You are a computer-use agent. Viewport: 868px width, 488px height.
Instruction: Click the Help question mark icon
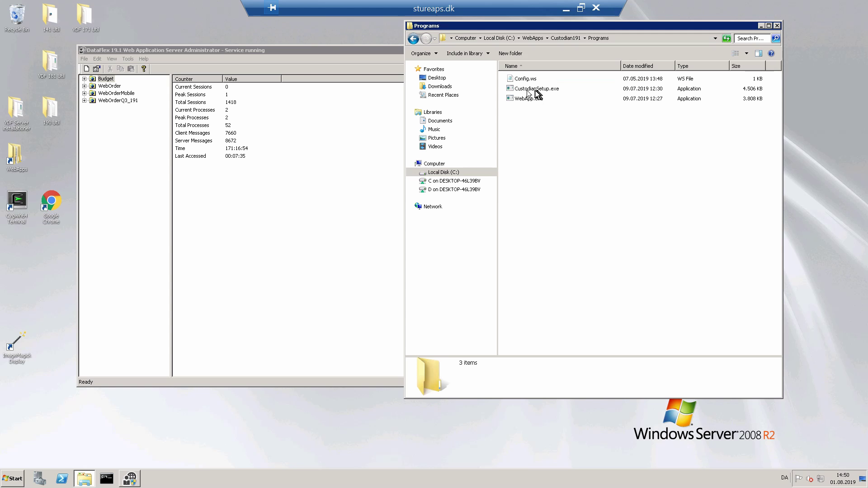click(x=144, y=69)
